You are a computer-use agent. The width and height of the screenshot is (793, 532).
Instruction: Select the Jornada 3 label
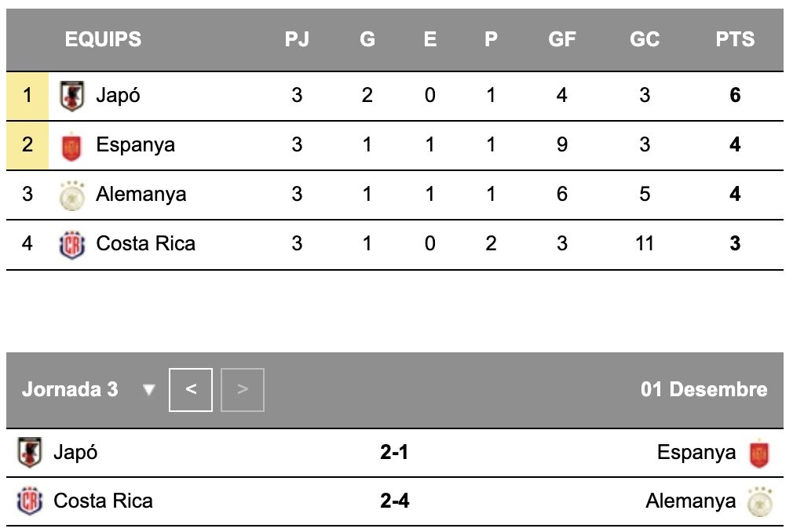click(x=70, y=389)
